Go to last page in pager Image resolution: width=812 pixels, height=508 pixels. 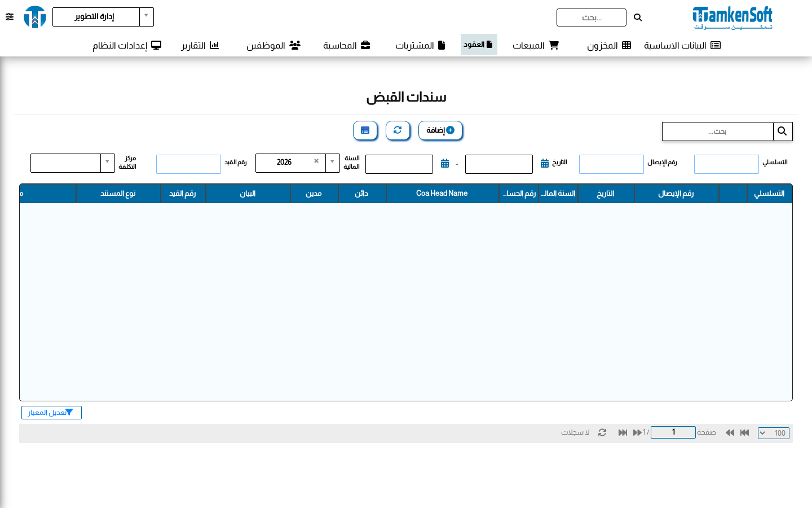[x=623, y=432]
